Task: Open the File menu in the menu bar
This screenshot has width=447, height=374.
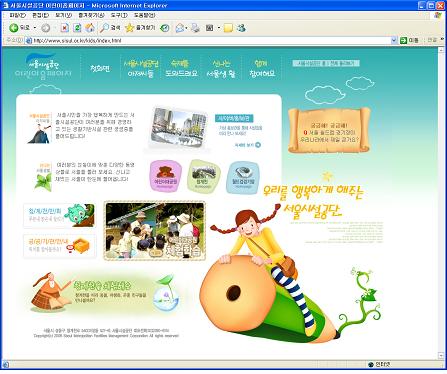Action: (x=17, y=15)
